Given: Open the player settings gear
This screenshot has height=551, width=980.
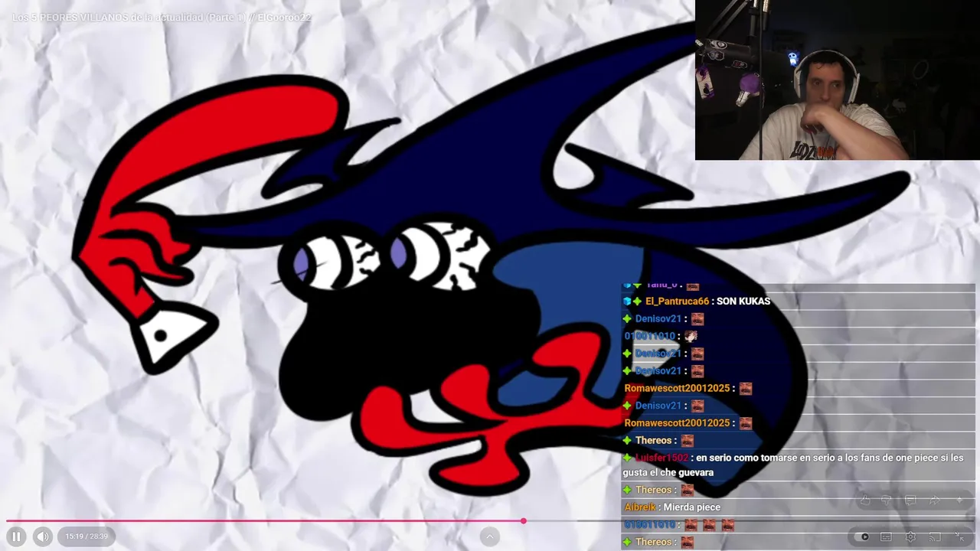Looking at the screenshot, I should (x=910, y=536).
